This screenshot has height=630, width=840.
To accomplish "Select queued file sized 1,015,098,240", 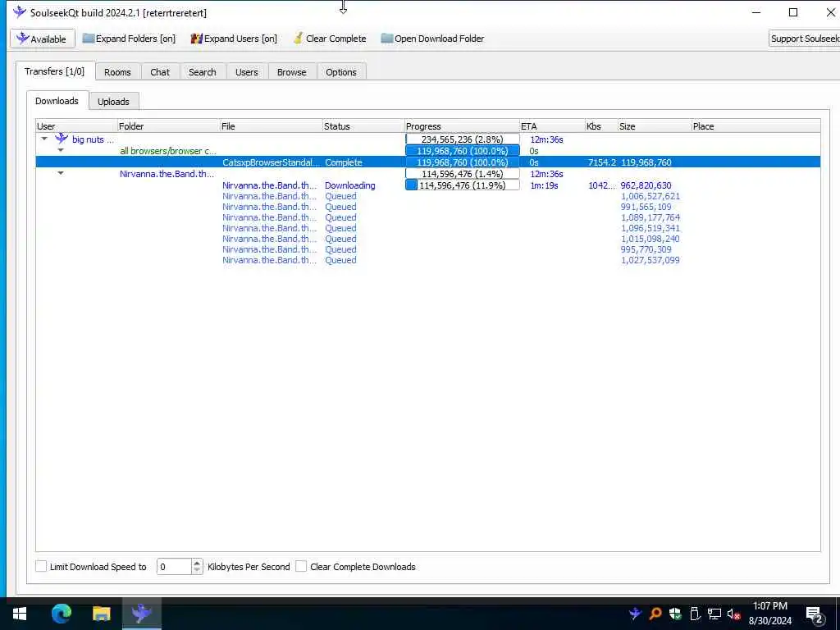I will point(428,239).
